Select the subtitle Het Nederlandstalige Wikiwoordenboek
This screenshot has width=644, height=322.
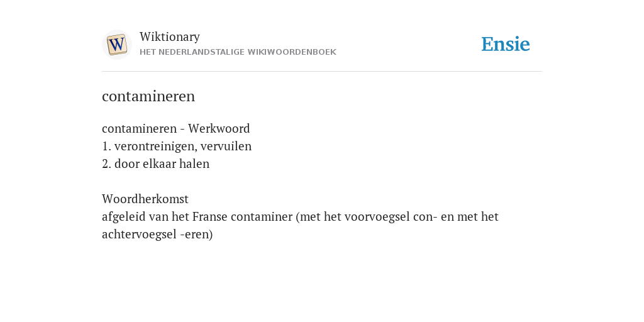(x=238, y=52)
